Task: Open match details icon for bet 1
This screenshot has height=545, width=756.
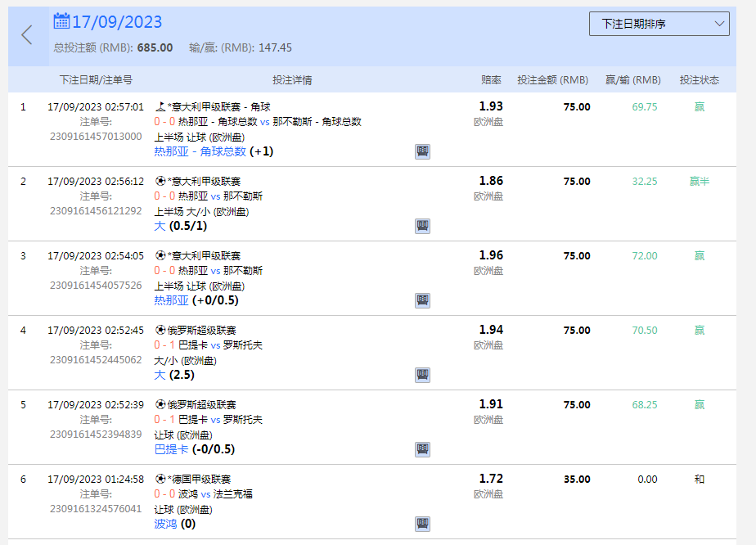Action: point(422,151)
